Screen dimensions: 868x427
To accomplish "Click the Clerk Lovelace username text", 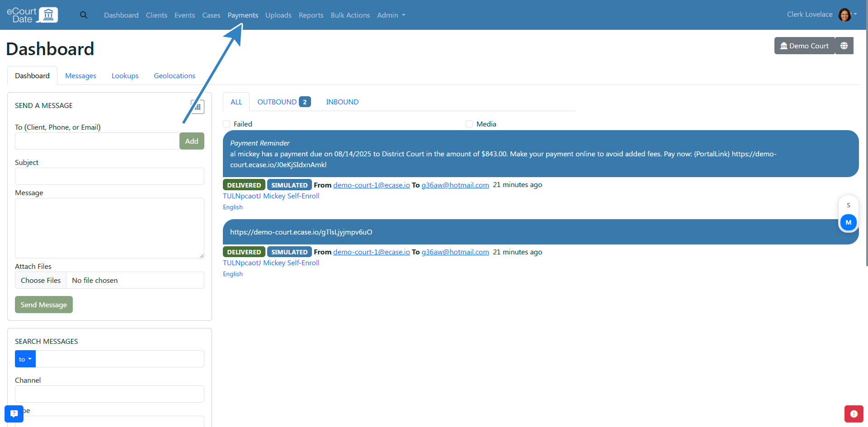I will pyautogui.click(x=810, y=14).
